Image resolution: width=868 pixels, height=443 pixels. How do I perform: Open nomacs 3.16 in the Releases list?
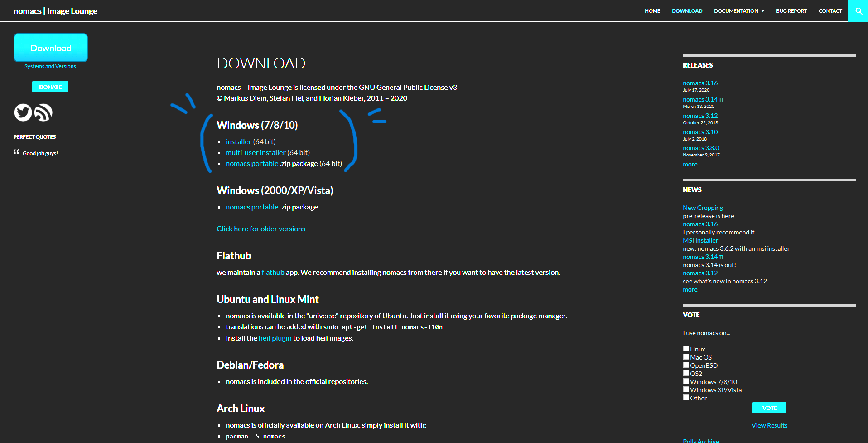tap(700, 83)
